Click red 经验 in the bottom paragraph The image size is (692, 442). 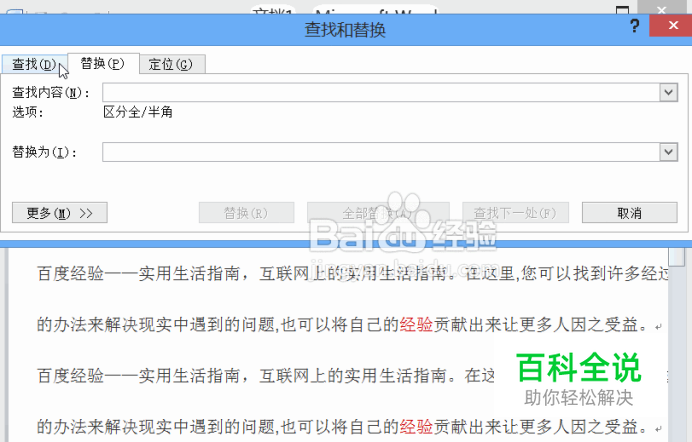pos(416,427)
